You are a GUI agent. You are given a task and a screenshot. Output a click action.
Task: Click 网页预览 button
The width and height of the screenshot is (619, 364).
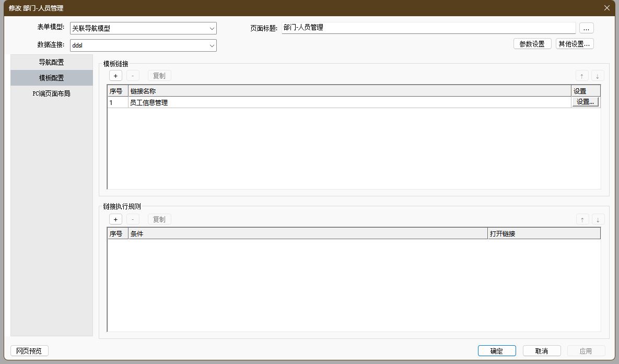point(29,351)
